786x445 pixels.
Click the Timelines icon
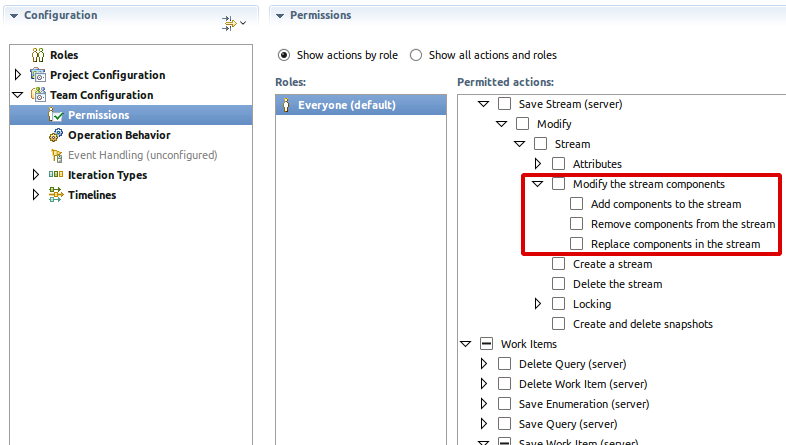[x=56, y=195]
